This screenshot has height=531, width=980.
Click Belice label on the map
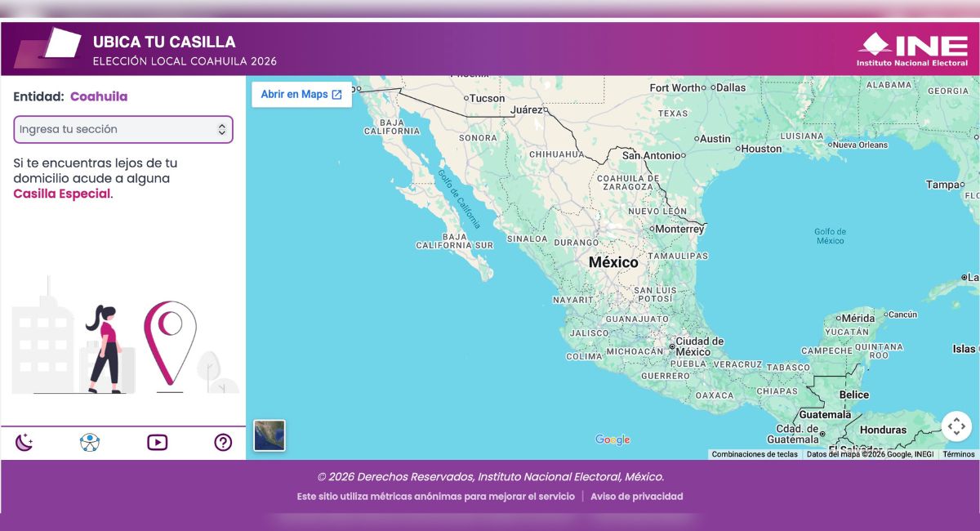(x=854, y=395)
